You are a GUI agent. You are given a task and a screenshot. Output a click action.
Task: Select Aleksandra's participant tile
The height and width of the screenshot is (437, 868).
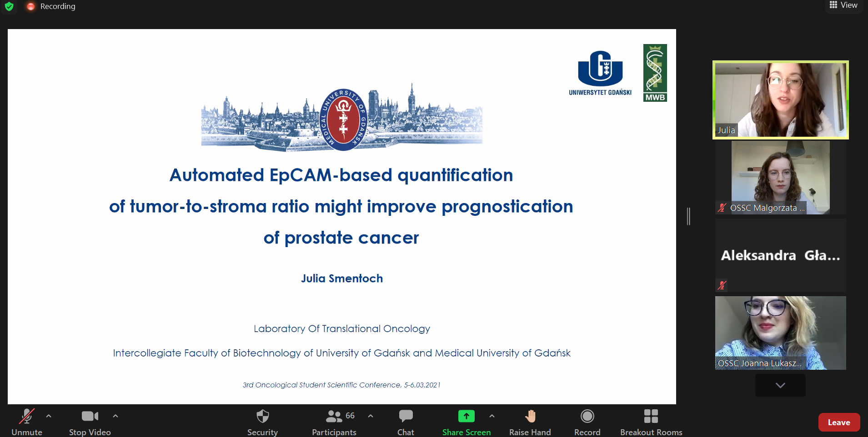pos(780,255)
